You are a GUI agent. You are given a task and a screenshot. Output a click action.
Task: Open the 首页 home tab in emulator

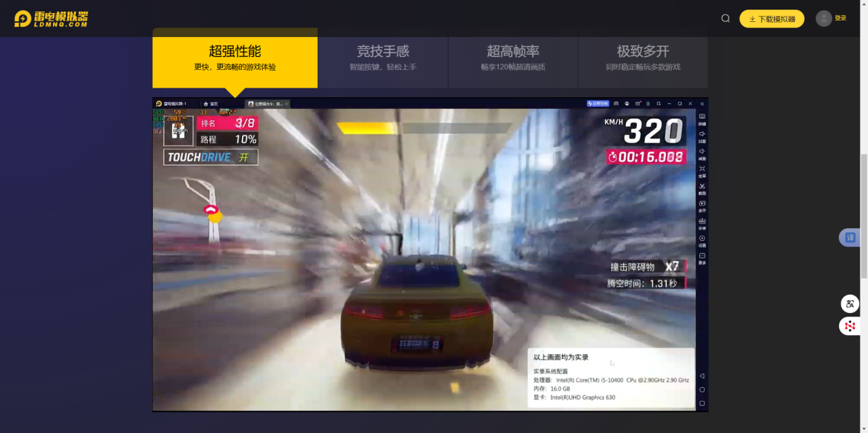tap(210, 103)
